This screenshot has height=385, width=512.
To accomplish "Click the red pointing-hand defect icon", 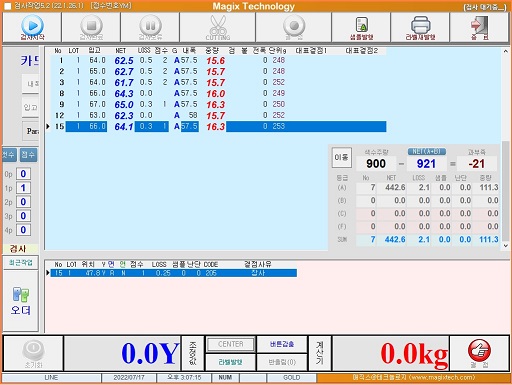I will (x=479, y=350).
